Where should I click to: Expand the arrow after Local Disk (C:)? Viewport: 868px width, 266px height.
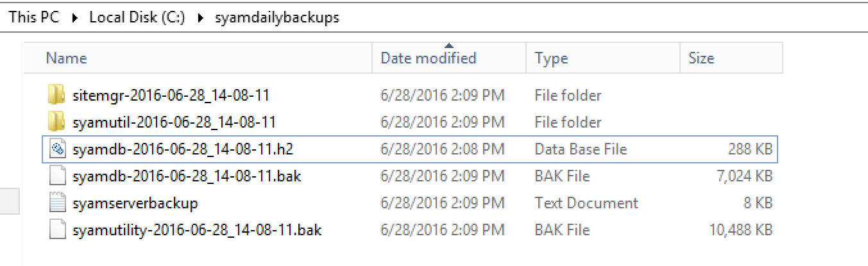pyautogui.click(x=200, y=18)
